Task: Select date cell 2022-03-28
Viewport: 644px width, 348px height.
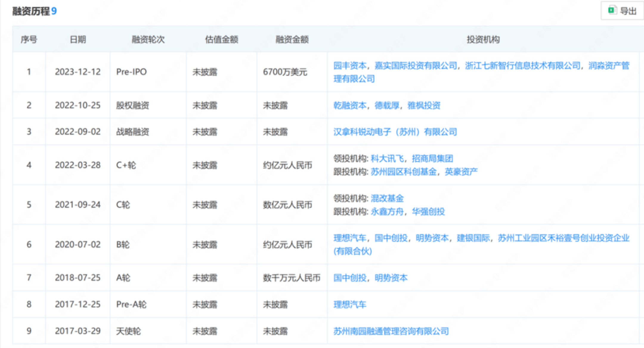Action: coord(78,165)
